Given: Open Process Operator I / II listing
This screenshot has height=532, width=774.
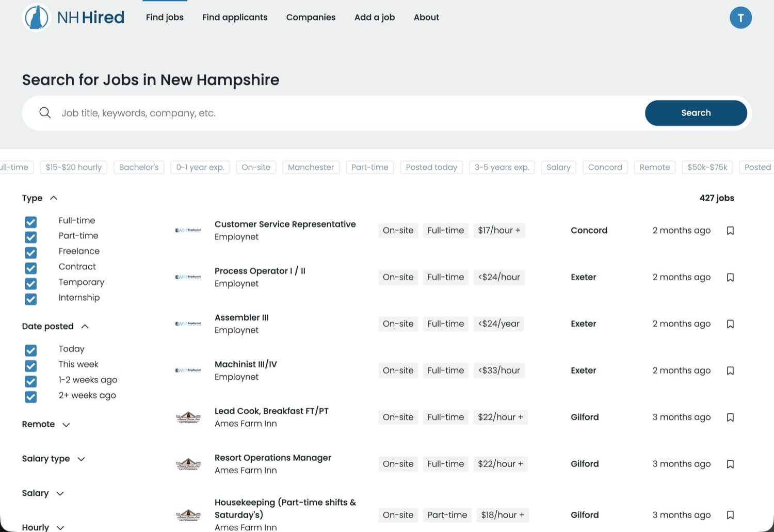Looking at the screenshot, I should click(260, 271).
